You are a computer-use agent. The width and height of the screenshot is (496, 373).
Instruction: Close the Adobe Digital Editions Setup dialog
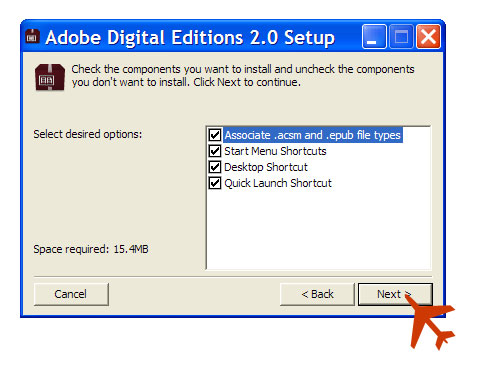point(428,37)
